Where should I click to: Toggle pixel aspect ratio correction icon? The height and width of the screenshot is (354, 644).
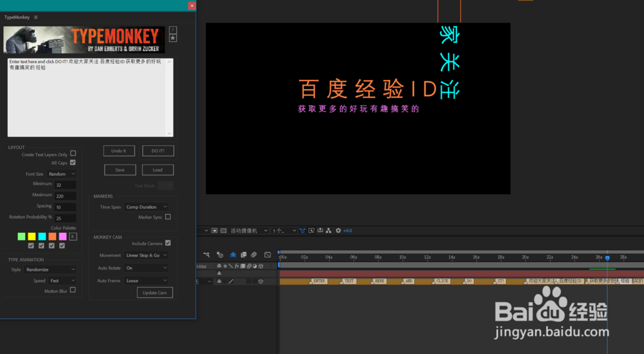click(x=302, y=231)
